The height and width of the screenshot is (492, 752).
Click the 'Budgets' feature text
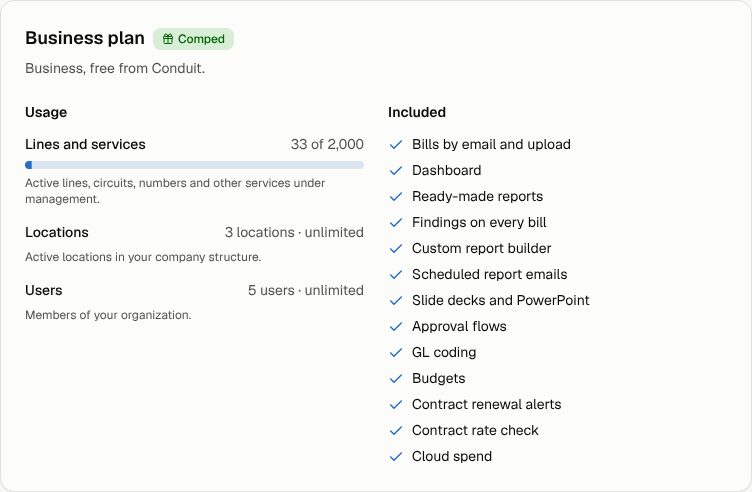point(438,378)
